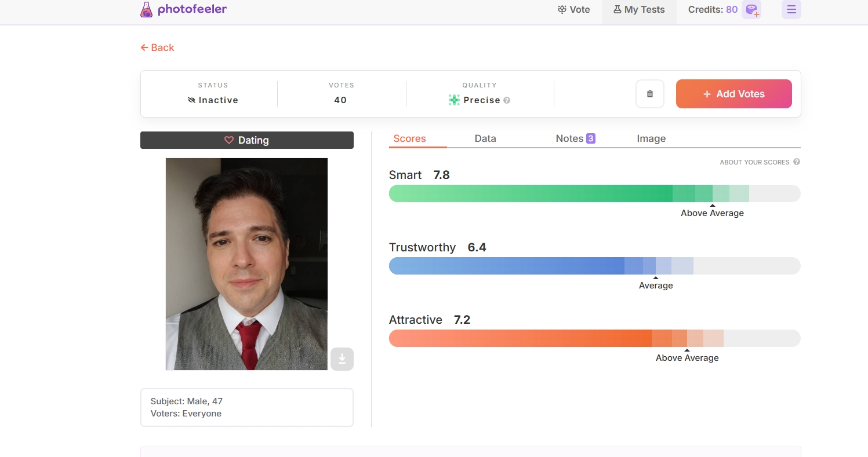Click the heart icon beside Dating
This screenshot has height=457, width=868.
pos(229,140)
